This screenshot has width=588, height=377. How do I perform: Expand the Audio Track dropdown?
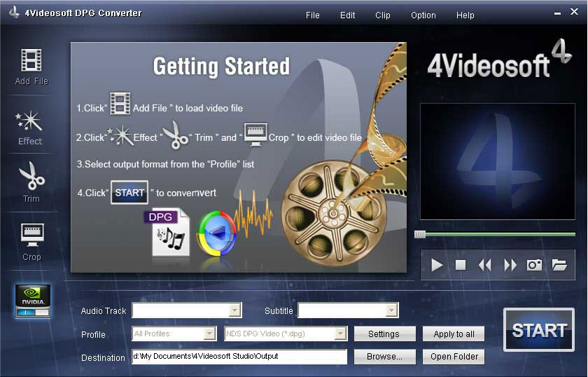tap(234, 310)
